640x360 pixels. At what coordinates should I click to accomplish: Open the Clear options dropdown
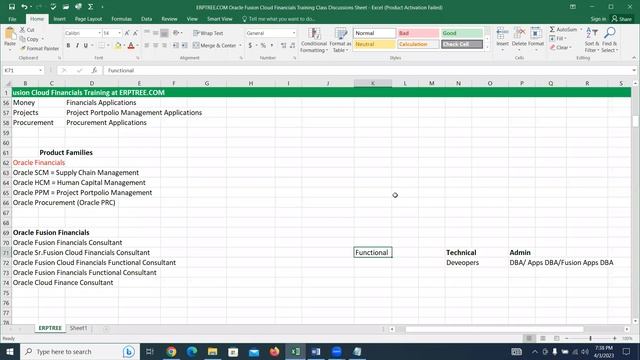[570, 47]
